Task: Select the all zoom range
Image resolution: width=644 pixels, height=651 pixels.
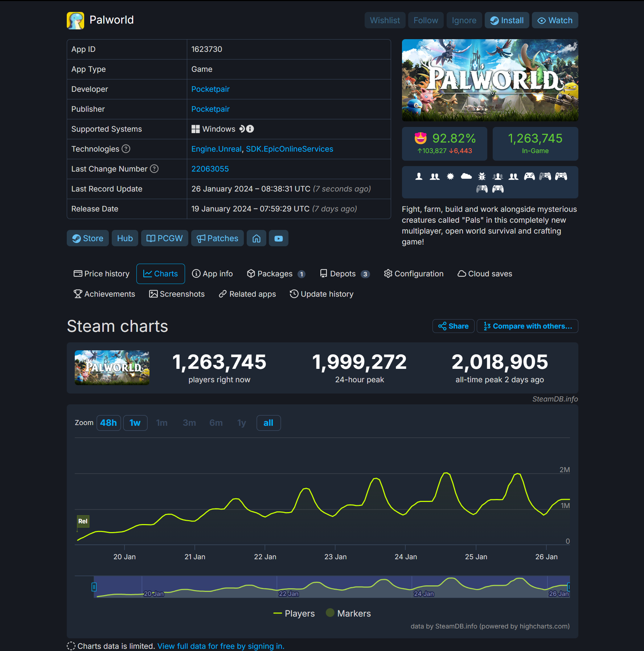Action: click(268, 423)
